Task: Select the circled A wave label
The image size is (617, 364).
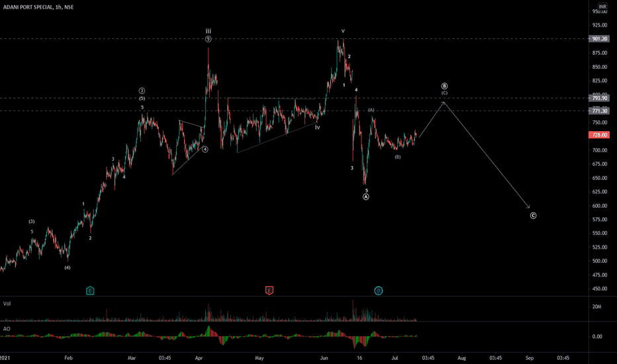Action: point(366,197)
